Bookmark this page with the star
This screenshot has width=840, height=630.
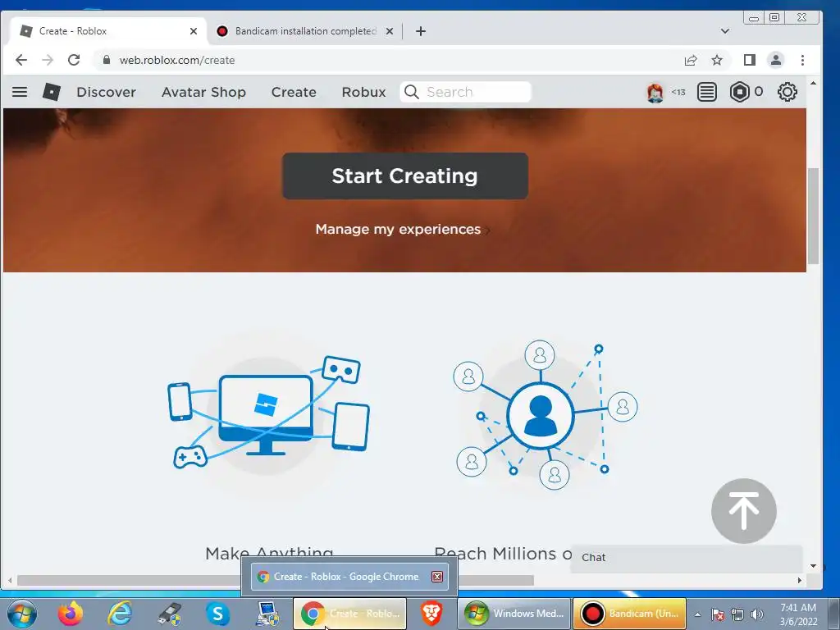tap(717, 60)
